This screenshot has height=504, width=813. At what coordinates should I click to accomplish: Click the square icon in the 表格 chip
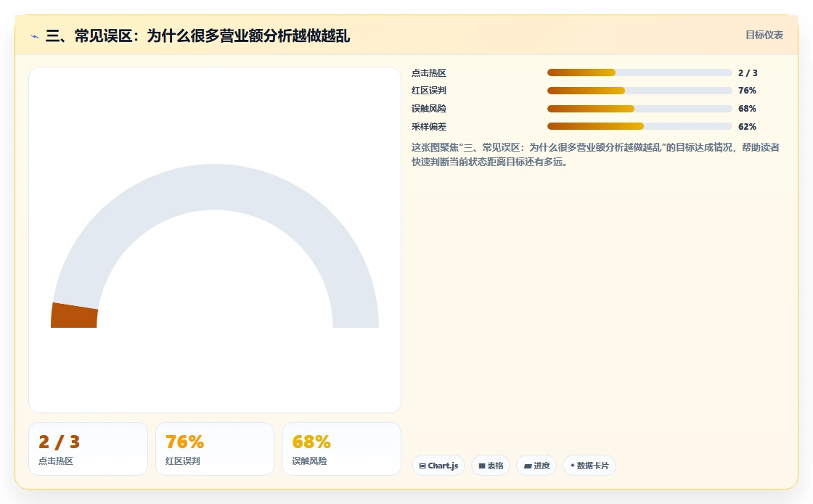point(482,466)
